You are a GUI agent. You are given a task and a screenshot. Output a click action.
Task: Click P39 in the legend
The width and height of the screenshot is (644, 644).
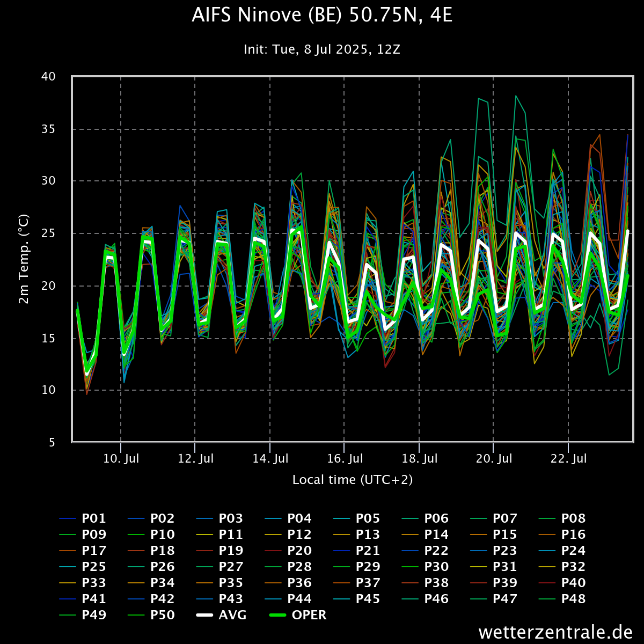[x=494, y=583]
